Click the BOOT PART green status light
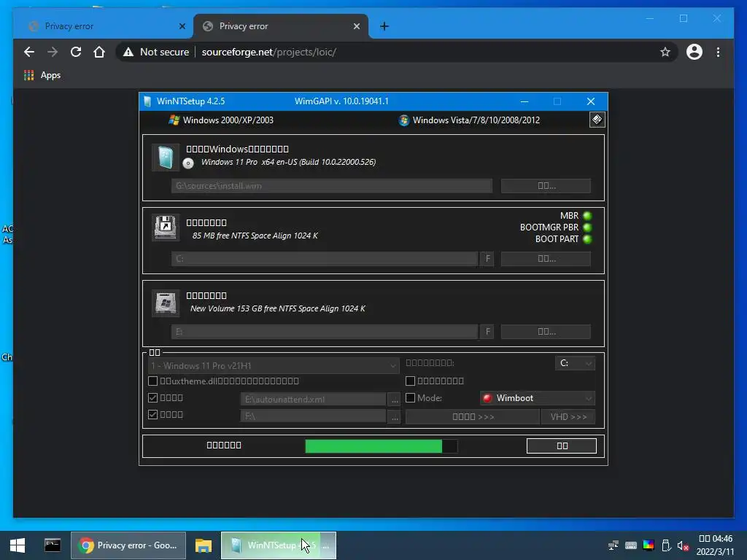 [587, 239]
